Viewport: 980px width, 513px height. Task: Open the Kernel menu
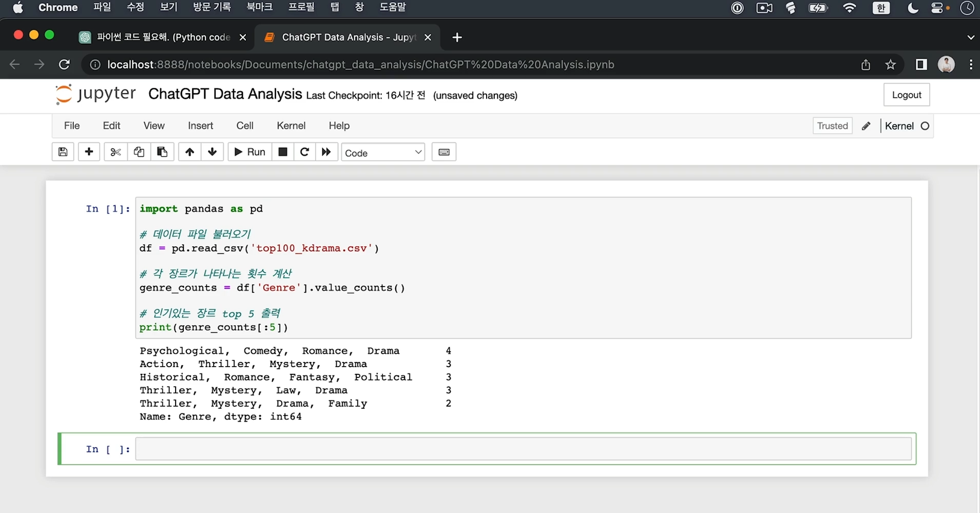tap(291, 126)
